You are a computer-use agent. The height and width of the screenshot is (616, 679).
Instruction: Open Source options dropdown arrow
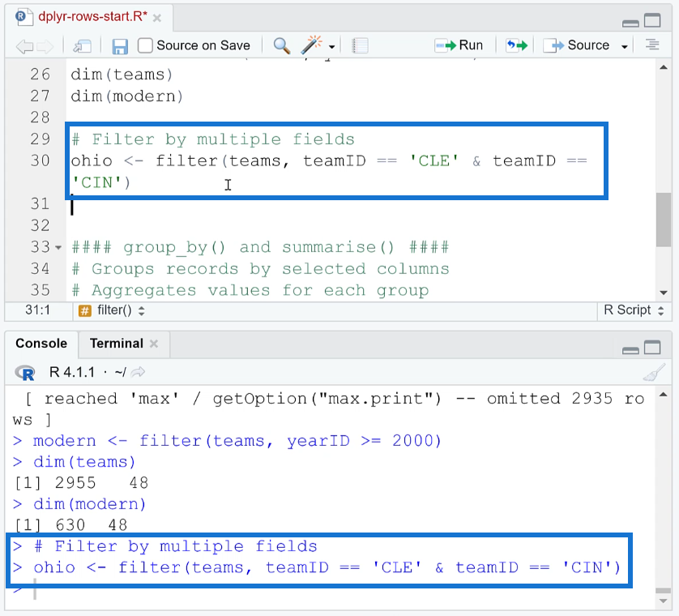click(x=625, y=46)
